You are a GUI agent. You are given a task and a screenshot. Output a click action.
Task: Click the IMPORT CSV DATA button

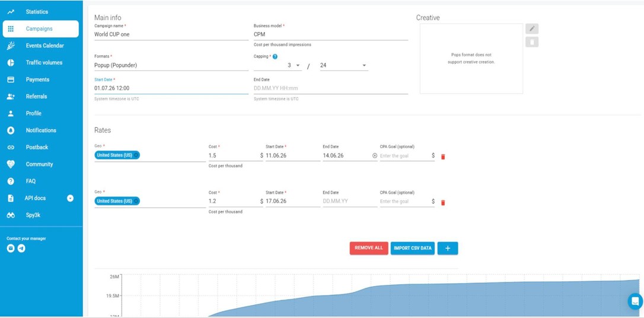pyautogui.click(x=412, y=248)
